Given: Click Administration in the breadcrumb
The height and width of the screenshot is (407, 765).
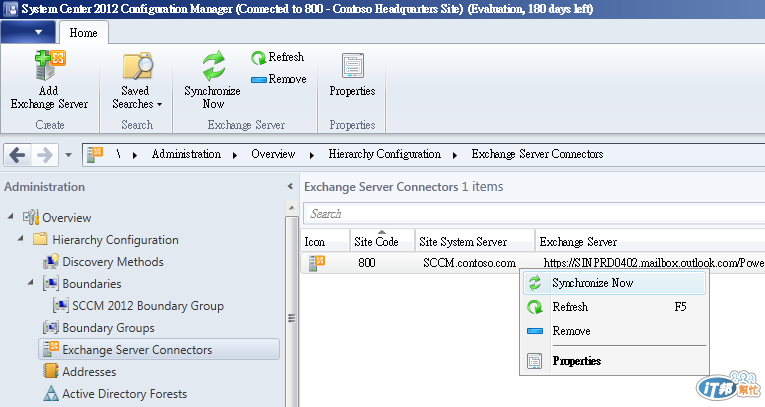Looking at the screenshot, I should 186,154.
